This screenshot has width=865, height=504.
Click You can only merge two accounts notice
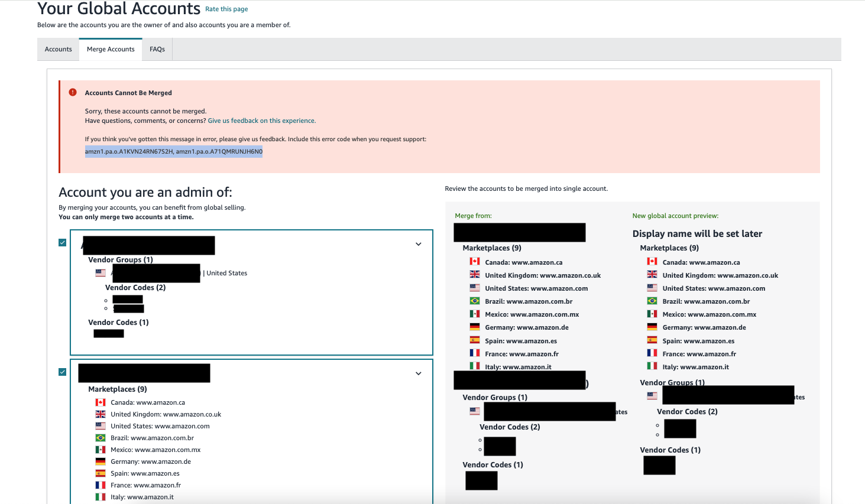coord(126,217)
